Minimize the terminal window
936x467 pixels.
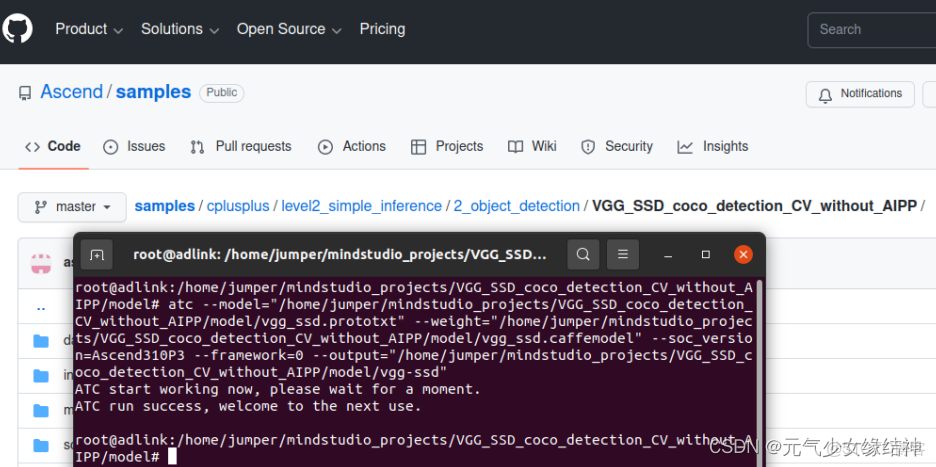coord(669,255)
